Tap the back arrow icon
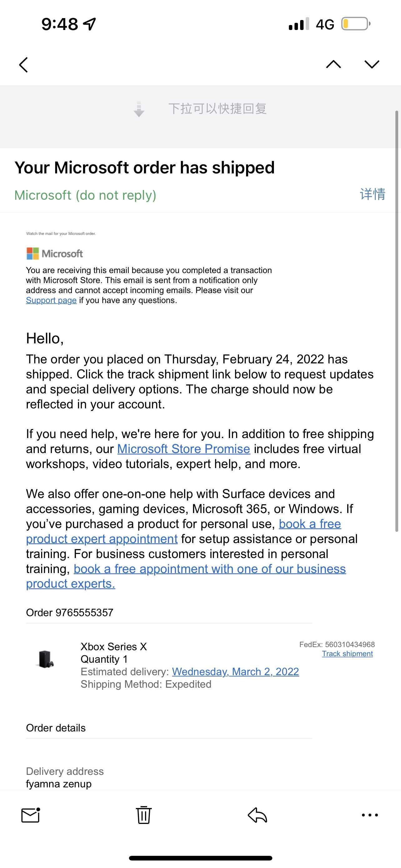Viewport: 401px width, 868px height. 23,65
